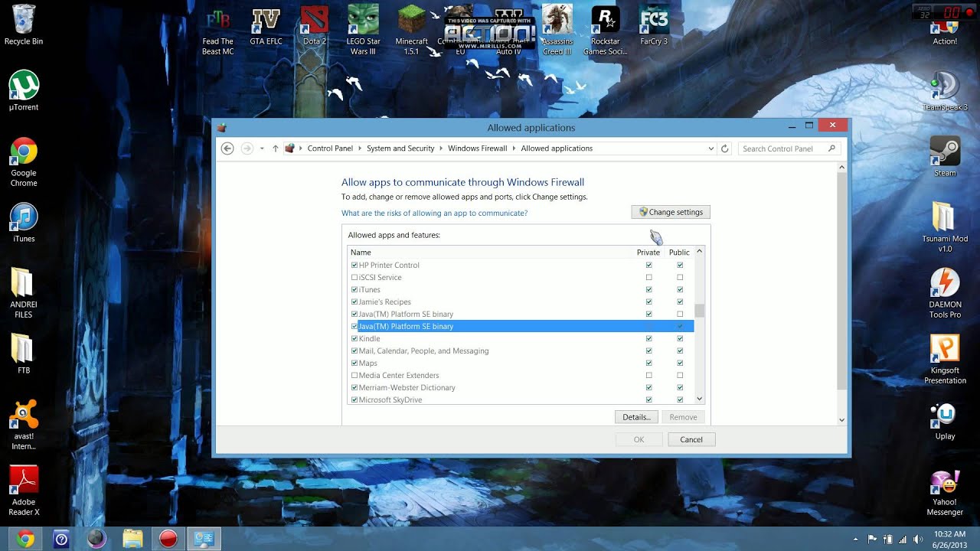Select Feed The Beast MC shortcut
This screenshot has width=980, height=551.
(x=217, y=31)
